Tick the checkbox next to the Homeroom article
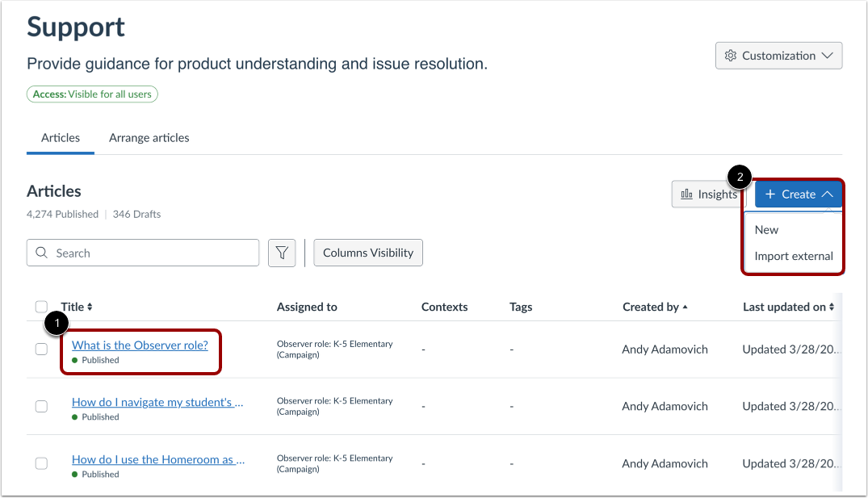This screenshot has height=498, width=868. coord(41,463)
